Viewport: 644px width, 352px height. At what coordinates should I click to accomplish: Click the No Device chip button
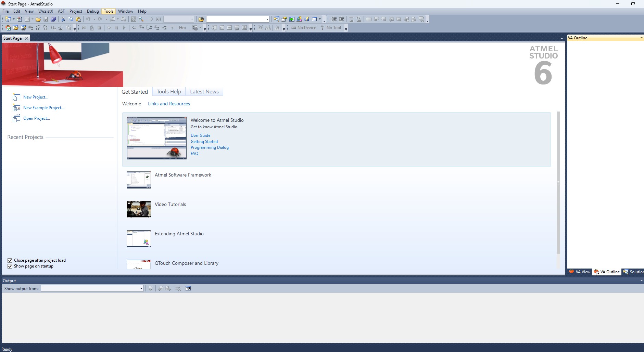pyautogui.click(x=304, y=28)
